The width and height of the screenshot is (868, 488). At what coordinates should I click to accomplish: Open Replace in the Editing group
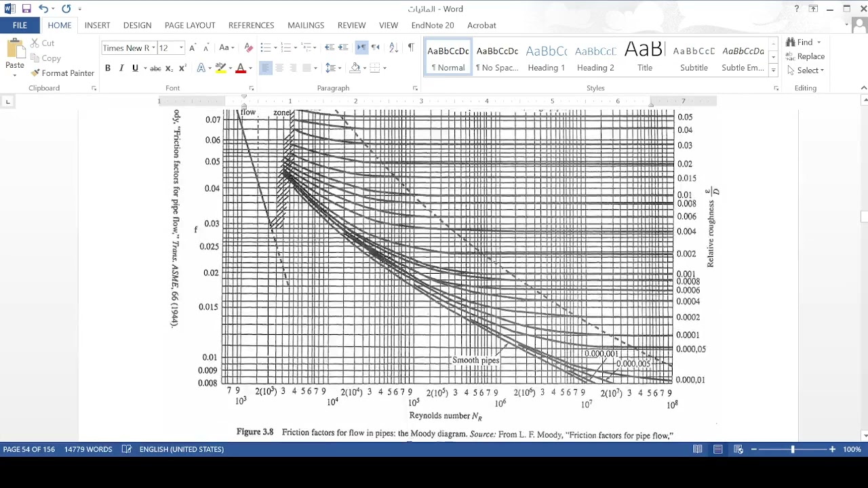[805, 56]
